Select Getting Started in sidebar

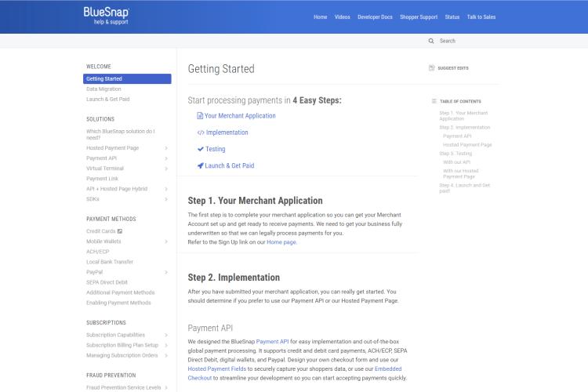click(127, 78)
